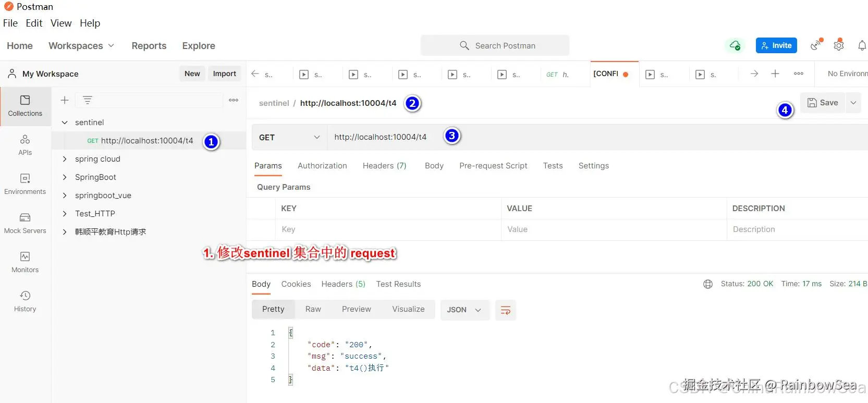The height and width of the screenshot is (403, 868).
Task: Open the Edit menu
Action: (34, 23)
